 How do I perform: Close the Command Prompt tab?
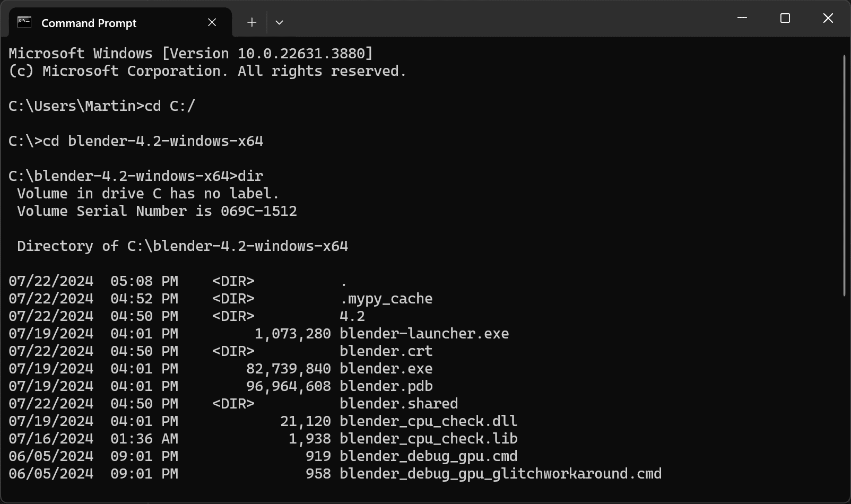pos(212,22)
